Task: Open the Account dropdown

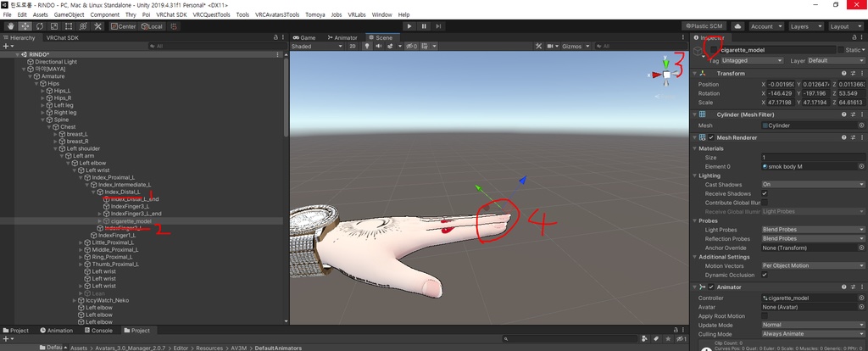Action: 766,26
